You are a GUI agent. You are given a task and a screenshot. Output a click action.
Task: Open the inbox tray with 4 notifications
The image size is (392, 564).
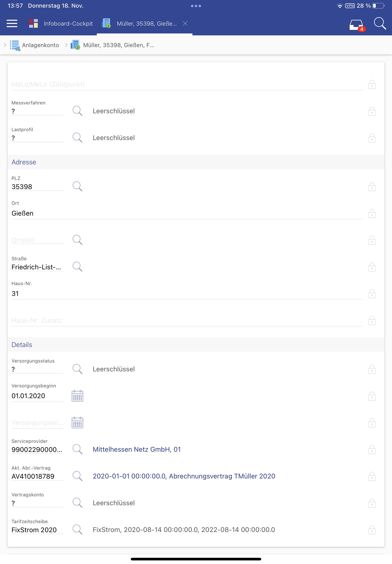point(356,25)
